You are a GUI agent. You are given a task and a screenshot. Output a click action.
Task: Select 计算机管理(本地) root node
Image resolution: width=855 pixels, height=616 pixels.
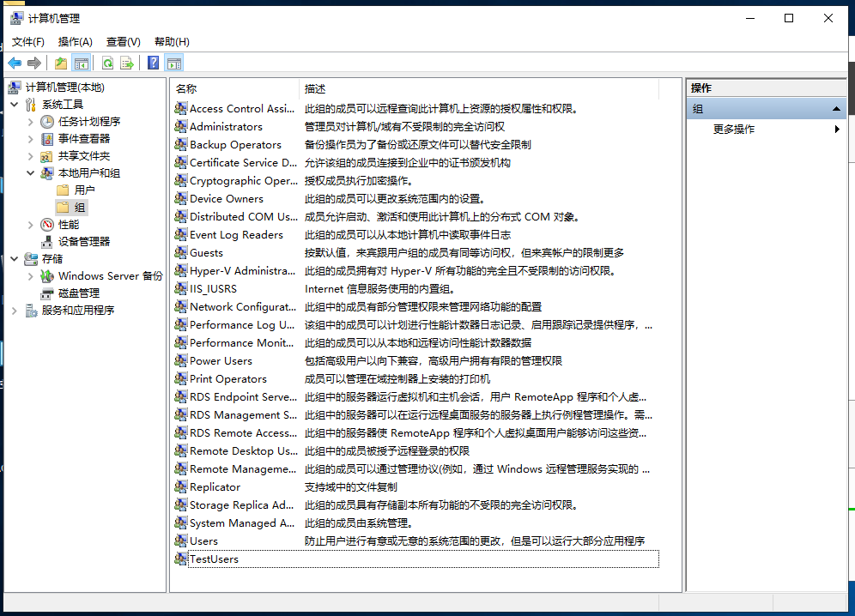pos(65,88)
